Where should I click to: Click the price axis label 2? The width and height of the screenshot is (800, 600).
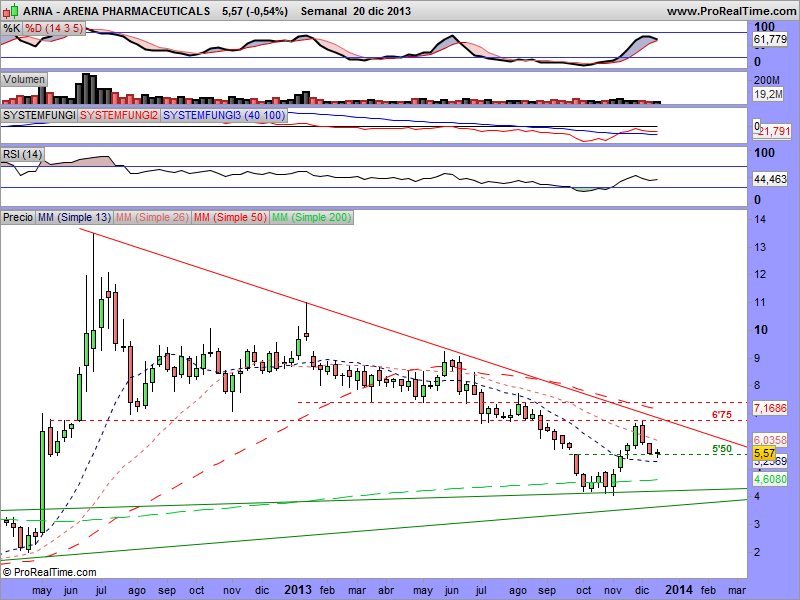[757, 552]
